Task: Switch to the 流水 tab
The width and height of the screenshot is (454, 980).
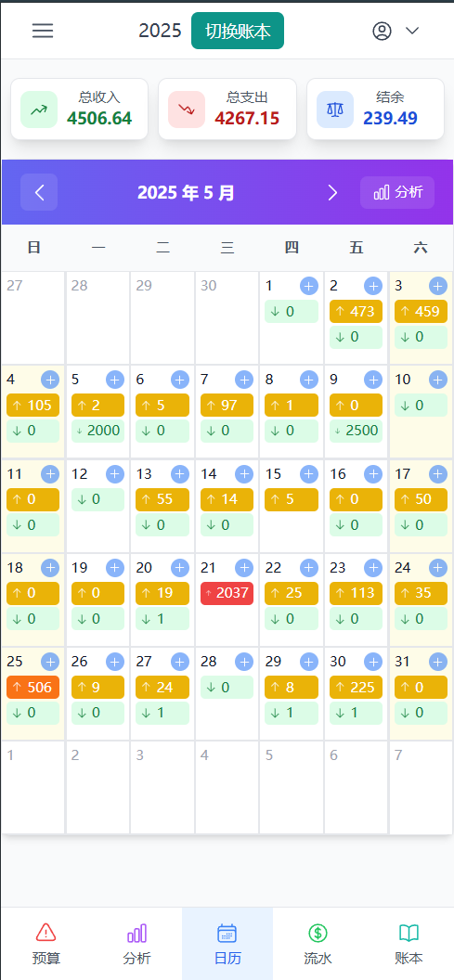Action: coord(318,944)
